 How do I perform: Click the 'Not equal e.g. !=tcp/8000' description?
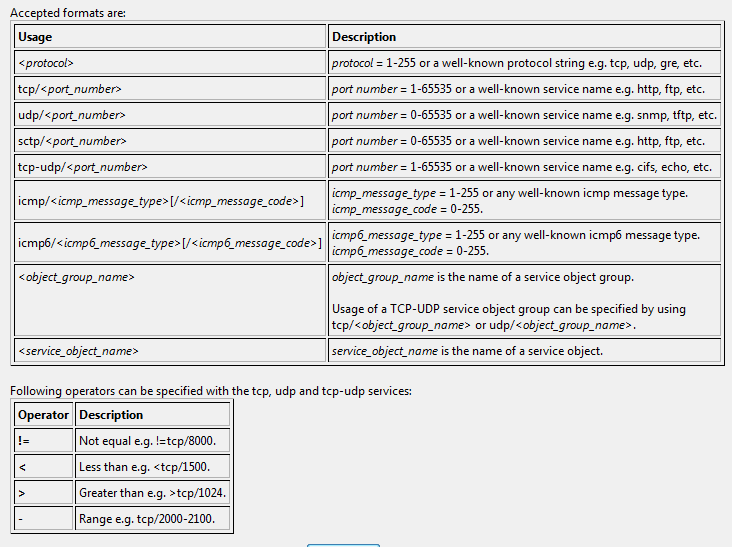(x=153, y=441)
